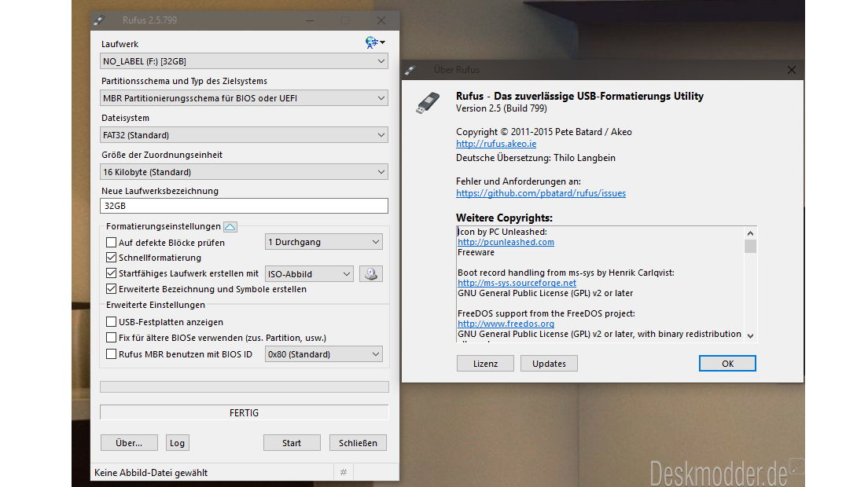Open the Laufwerk dropdown NO_LABEL (F:)
The height and width of the screenshot is (487, 868).
coord(244,61)
